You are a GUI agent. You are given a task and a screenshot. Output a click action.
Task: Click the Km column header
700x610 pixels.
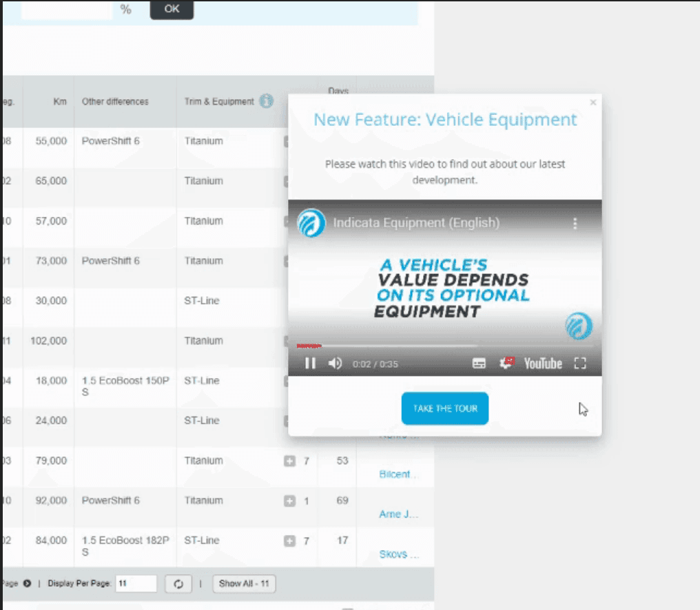60,101
